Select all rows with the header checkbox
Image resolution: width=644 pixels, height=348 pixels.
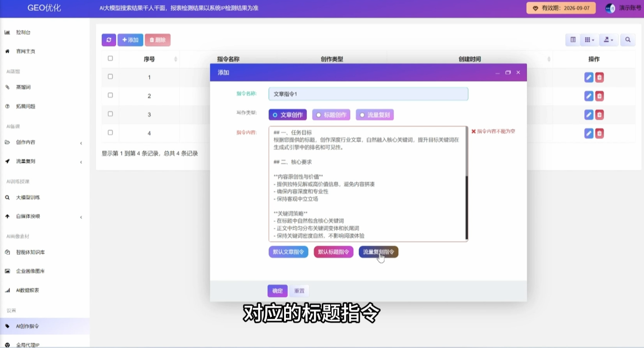(110, 59)
